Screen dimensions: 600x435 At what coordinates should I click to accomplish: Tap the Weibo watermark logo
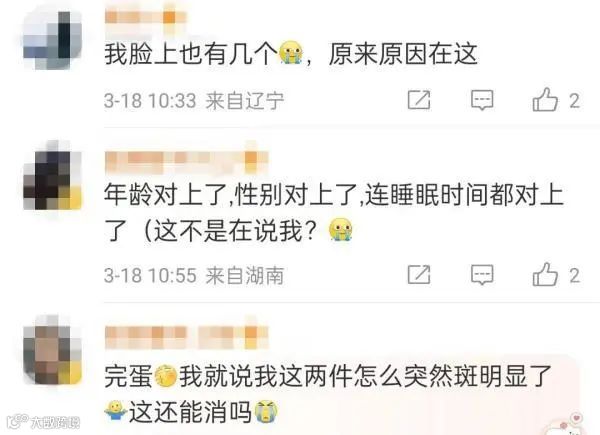43,422
